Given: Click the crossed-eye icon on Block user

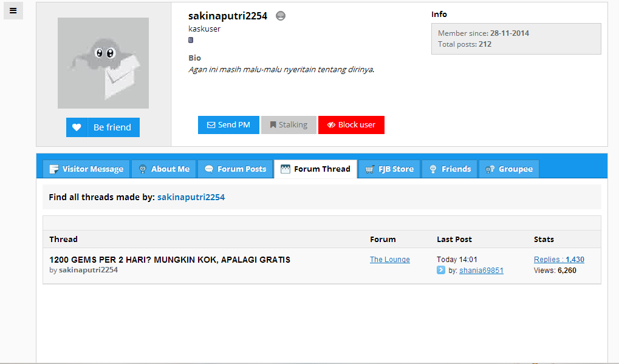Looking at the screenshot, I should tap(331, 125).
